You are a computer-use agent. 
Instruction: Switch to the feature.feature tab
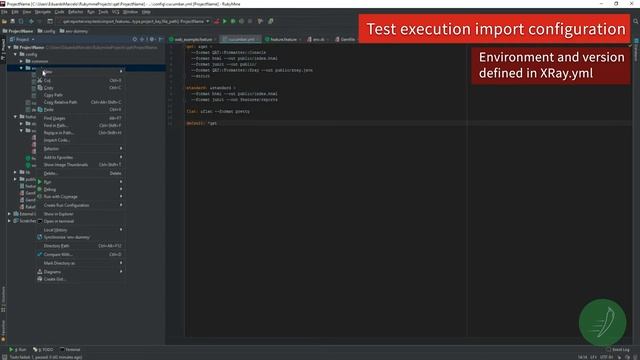282,40
